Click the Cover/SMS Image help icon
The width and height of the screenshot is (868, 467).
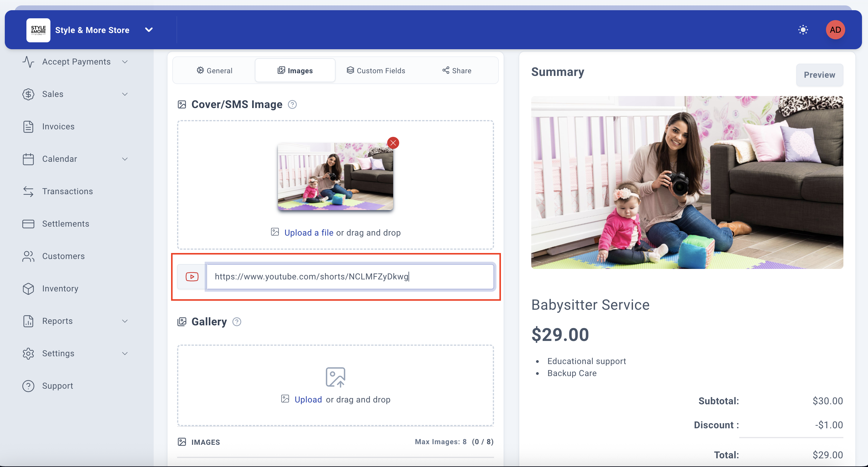[292, 105]
